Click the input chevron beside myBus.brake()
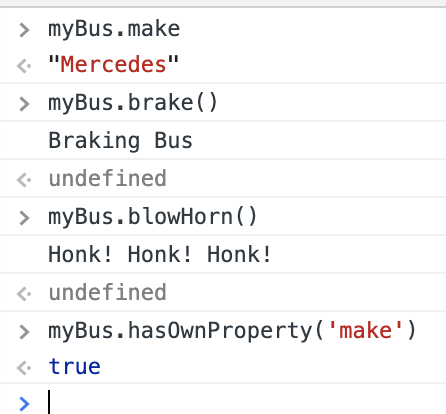The width and height of the screenshot is (446, 414). tap(24, 104)
